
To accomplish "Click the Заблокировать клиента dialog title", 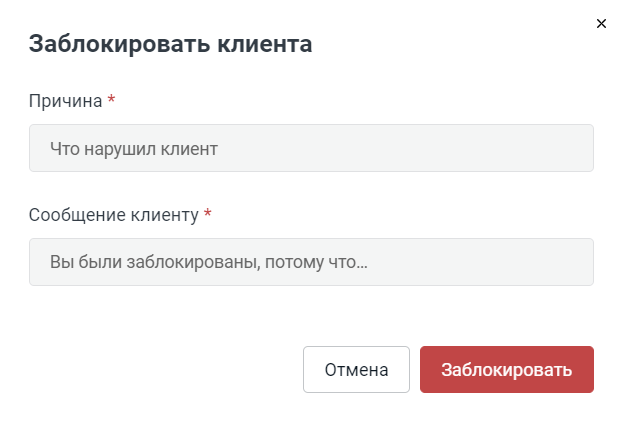I will coord(170,44).
